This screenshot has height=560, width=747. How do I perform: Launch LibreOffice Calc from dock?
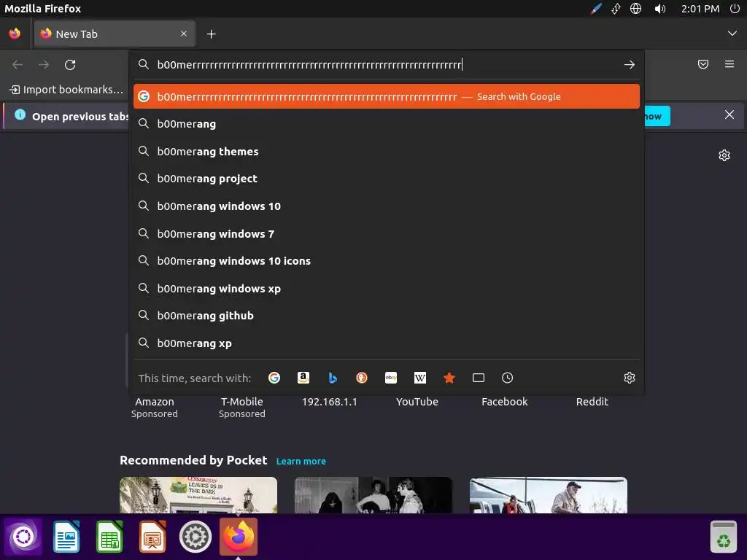pos(109,537)
